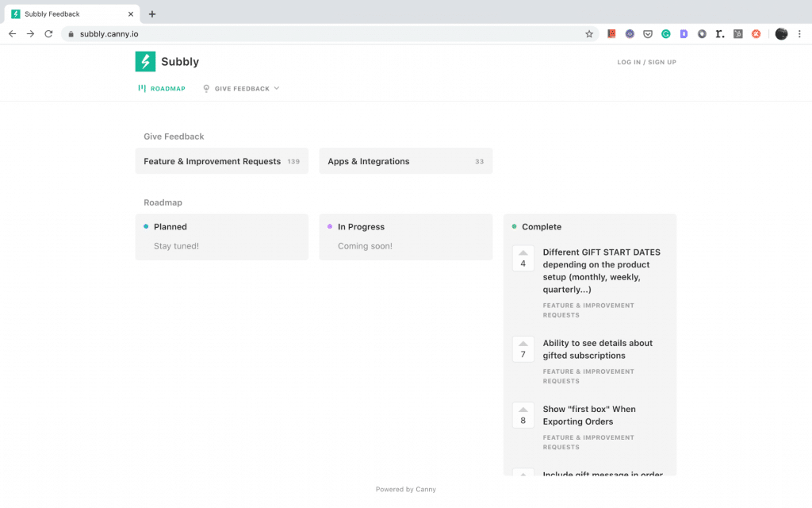Open the Pocket extension icon

coord(648,34)
